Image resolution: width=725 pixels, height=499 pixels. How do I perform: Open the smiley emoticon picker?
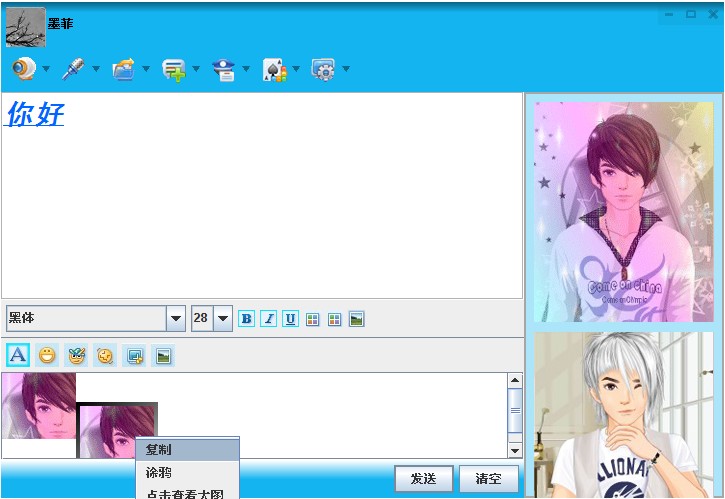pos(47,355)
